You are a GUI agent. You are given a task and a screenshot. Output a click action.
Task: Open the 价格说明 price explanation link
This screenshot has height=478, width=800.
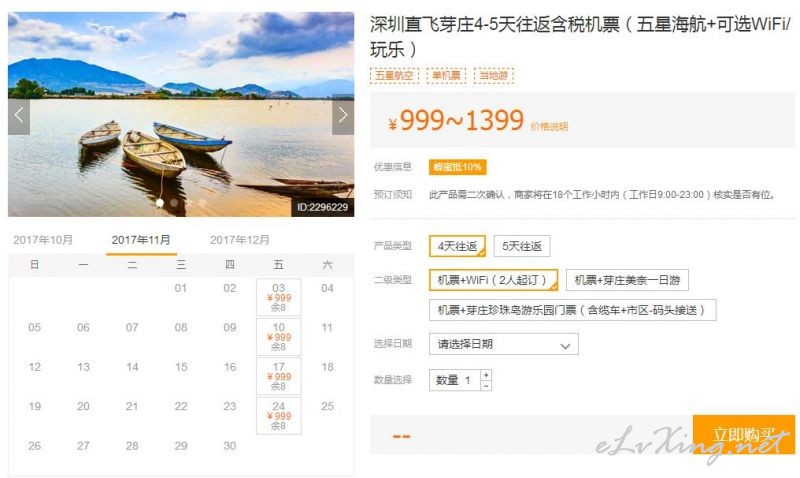(549, 127)
